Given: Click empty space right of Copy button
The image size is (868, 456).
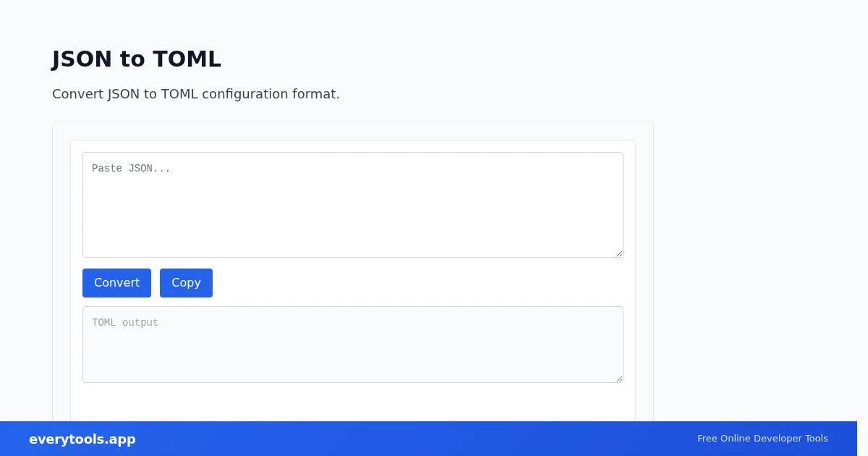Looking at the screenshot, I should [x=418, y=283].
